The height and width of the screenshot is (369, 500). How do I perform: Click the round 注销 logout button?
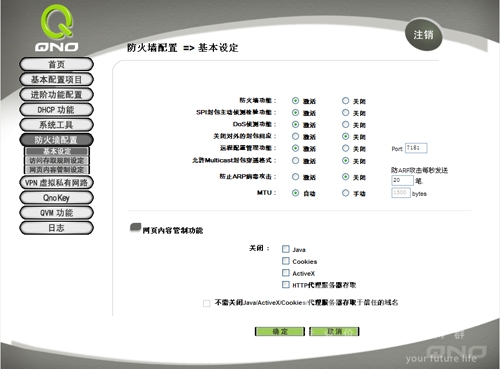423,35
